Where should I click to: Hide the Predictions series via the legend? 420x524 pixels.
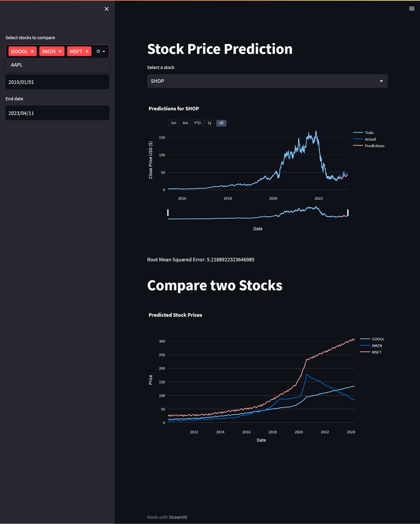point(374,146)
